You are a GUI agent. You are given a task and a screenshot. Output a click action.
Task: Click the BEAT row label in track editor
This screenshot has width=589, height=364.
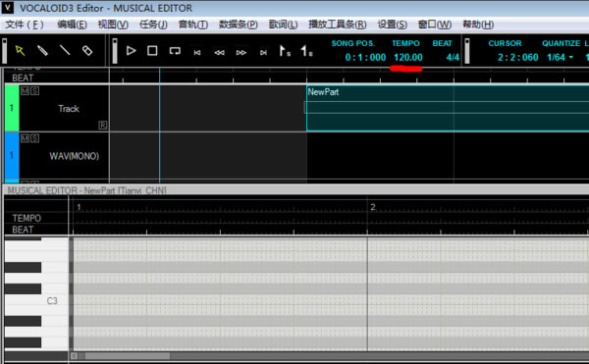(x=23, y=78)
